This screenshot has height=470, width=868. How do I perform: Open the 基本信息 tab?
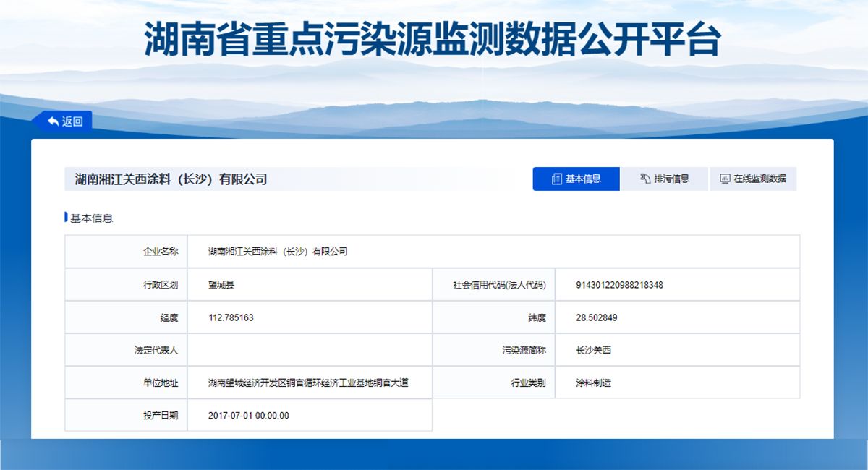[x=576, y=179]
